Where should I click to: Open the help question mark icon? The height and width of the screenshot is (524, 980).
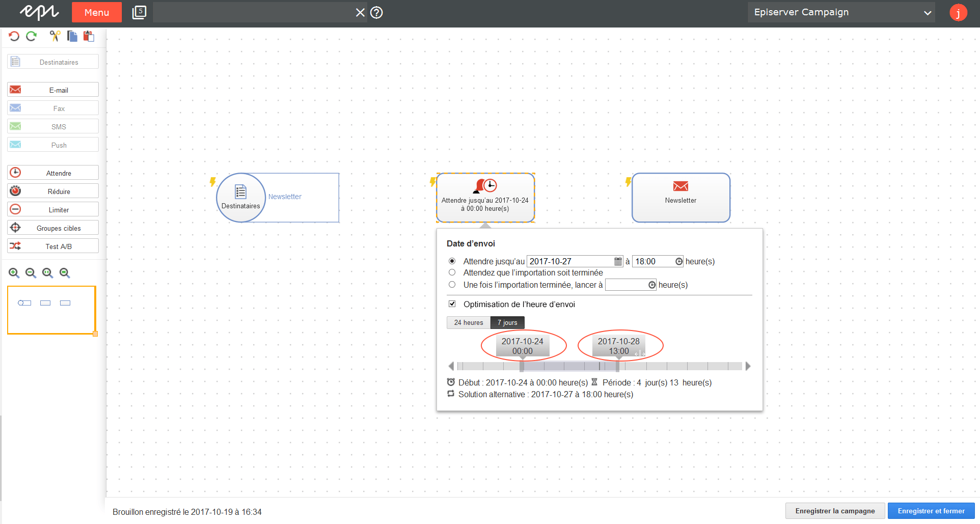point(376,13)
